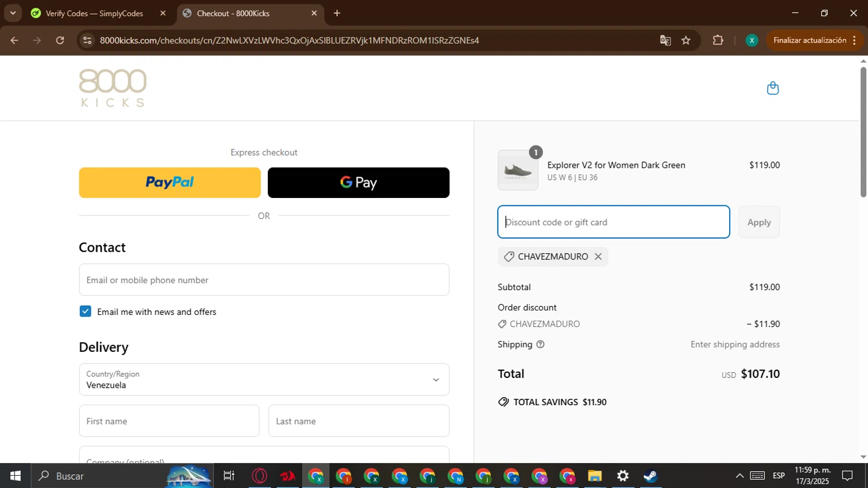The image size is (868, 488).
Task: Open the Windows Start menu
Action: click(x=16, y=476)
